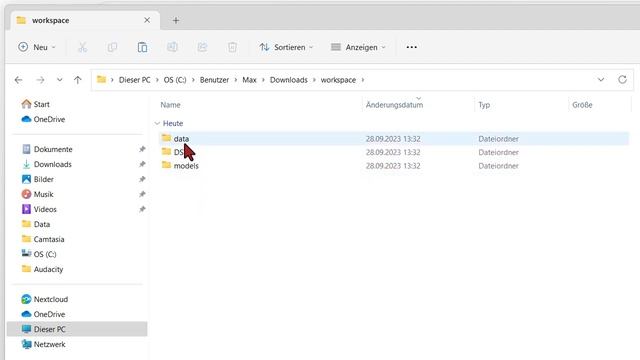Image resolution: width=640 pixels, height=360 pixels.
Task: Select the DS folder row
Action: click(x=394, y=152)
